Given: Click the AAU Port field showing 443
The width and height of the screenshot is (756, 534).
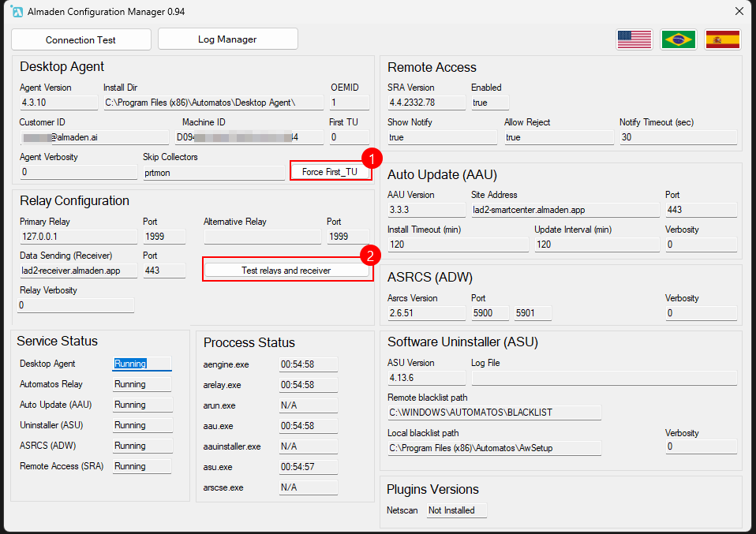Looking at the screenshot, I should 701,210.
